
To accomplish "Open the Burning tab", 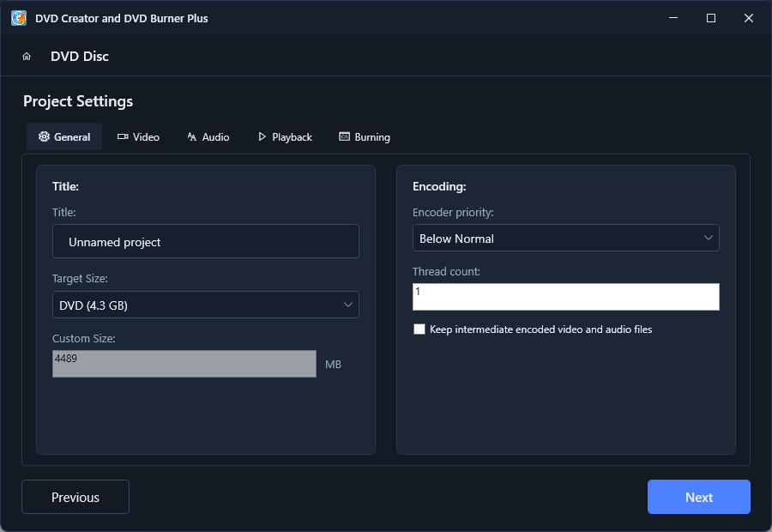I will (x=365, y=137).
